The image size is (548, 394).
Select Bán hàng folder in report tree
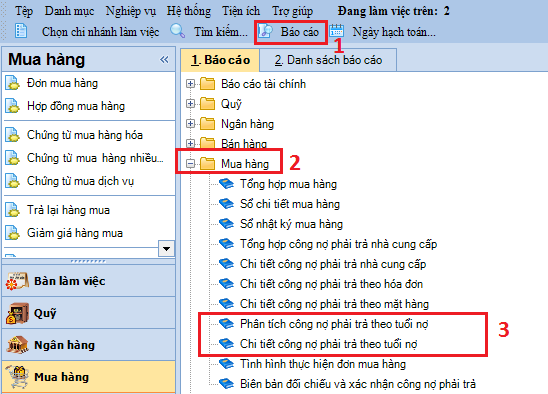pyautogui.click(x=244, y=144)
